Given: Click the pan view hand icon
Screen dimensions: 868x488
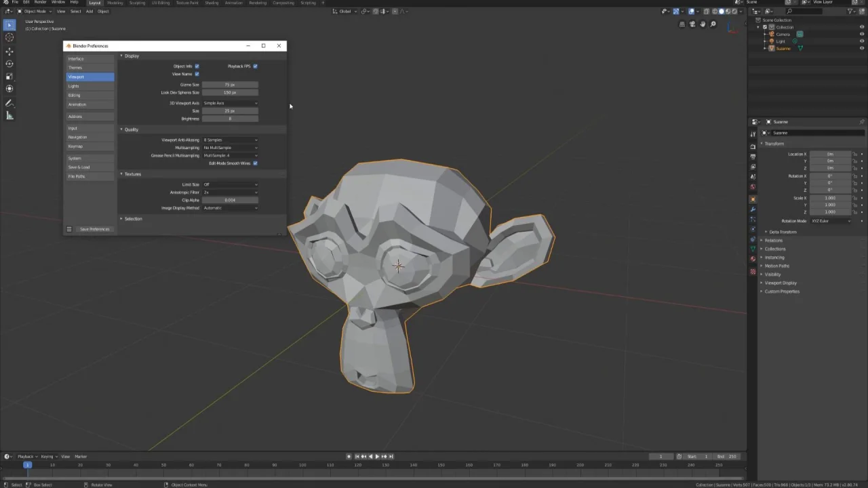Looking at the screenshot, I should click(703, 24).
